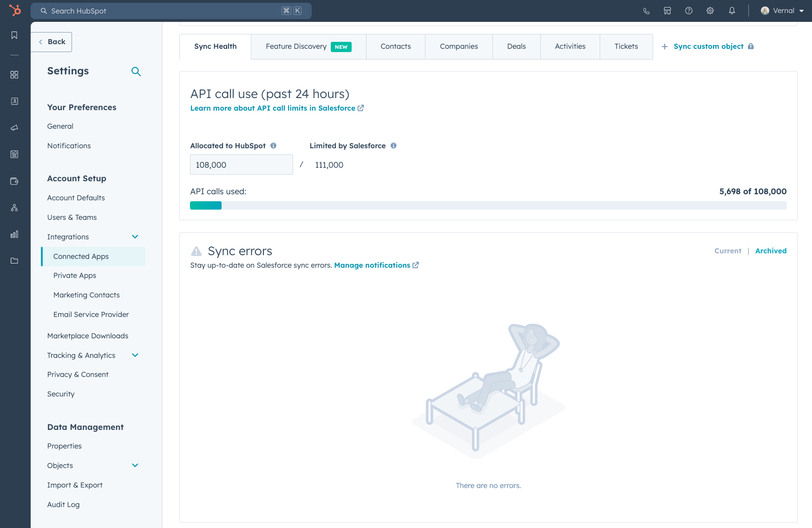Expand the Tracking & Analytics chevron
Screen dimensions: 812x528
[x=135, y=355]
